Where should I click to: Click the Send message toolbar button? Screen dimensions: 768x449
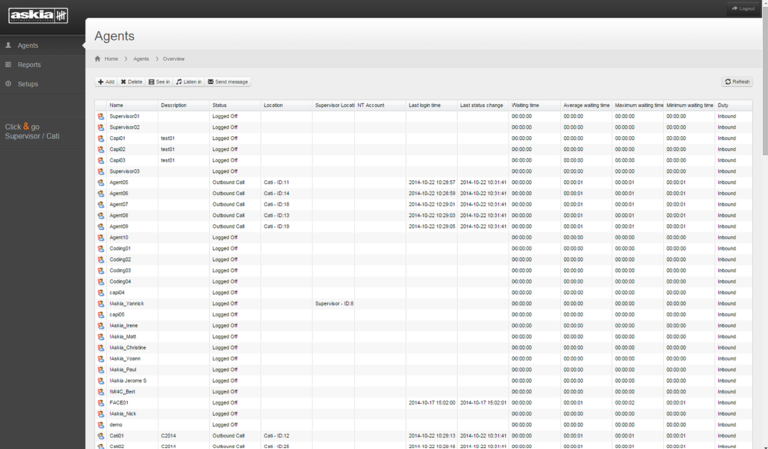tap(228, 82)
